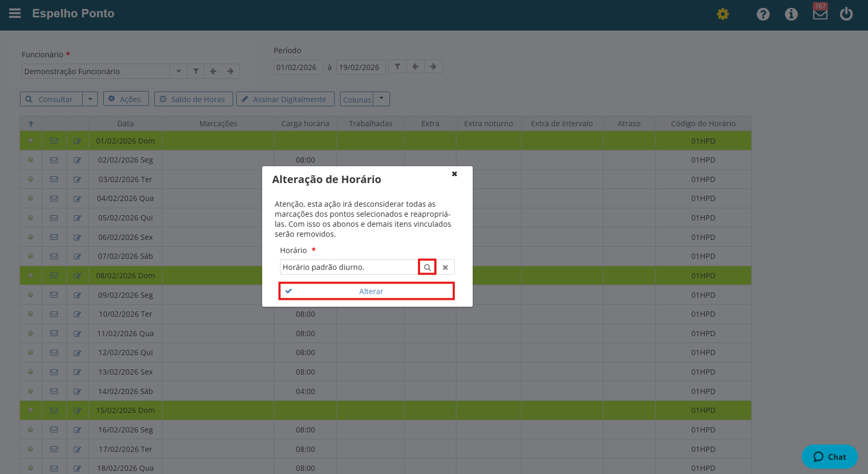This screenshot has height=474, width=868.
Task: Open edit icon for 17/02/2026 Ter row
Action: 77,449
